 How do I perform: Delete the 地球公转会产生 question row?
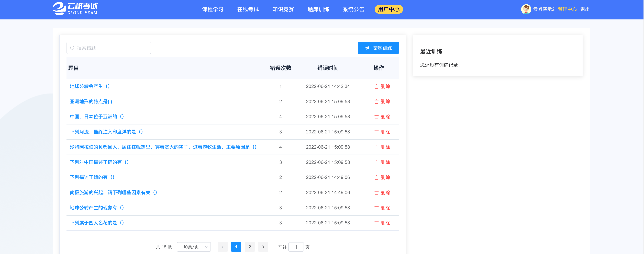(x=382, y=86)
